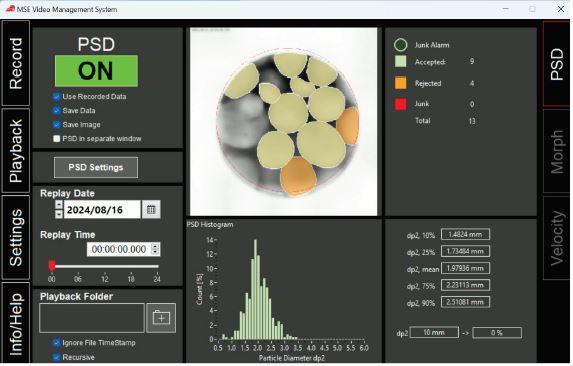This screenshot has height=366, width=573.
Task: Click the Replay Time down spinner arrow
Action: 155,252
